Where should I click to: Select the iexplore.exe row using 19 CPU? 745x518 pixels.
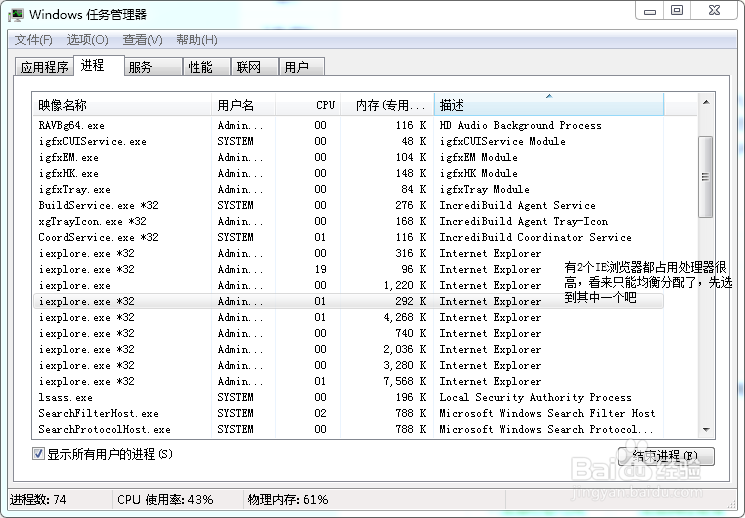[348, 269]
